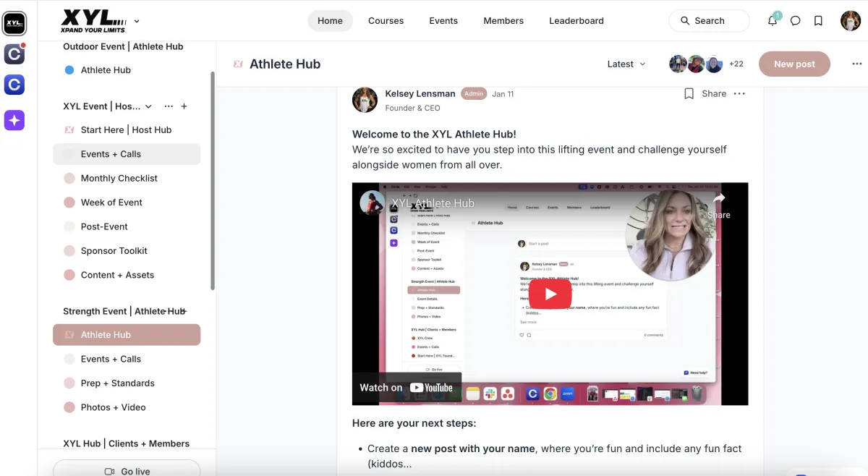Open notifications bell
Viewport: 868px width, 476px height.
pos(773,21)
